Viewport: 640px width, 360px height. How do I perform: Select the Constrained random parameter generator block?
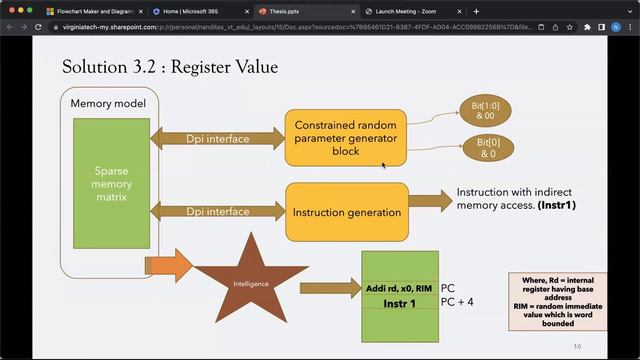tap(346, 138)
